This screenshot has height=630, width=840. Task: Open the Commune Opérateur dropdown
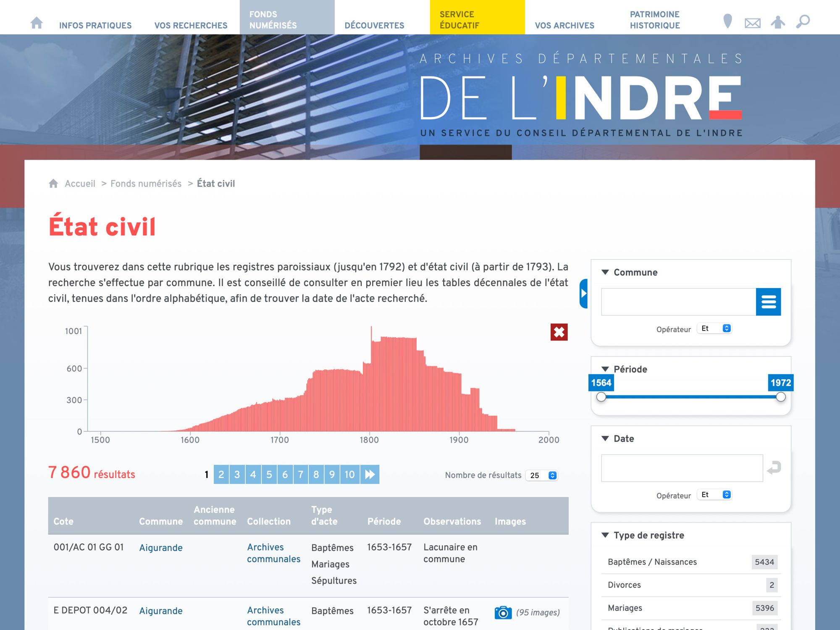pos(715,328)
